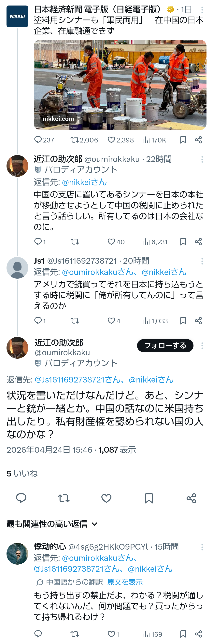Show original text via 原文を表示
The width and height of the screenshot is (213, 644).
[125, 582]
